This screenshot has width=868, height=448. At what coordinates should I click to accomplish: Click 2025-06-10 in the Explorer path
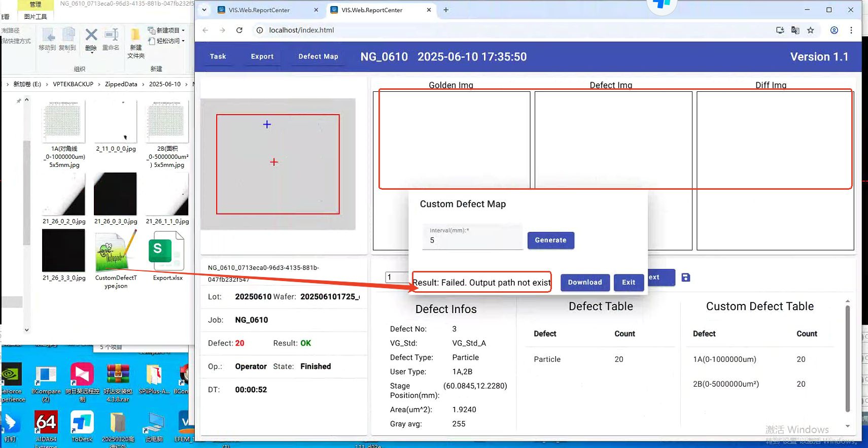[x=165, y=84]
